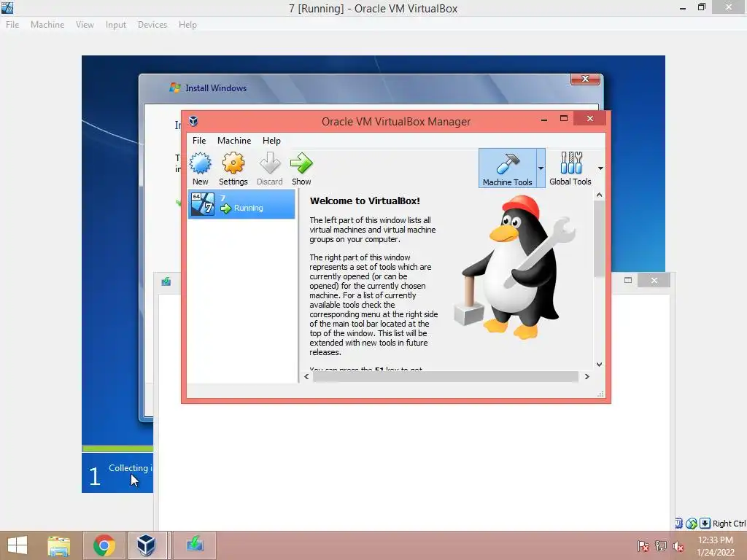Click the Running status text of VM 7
This screenshot has width=747, height=560.
click(248, 208)
